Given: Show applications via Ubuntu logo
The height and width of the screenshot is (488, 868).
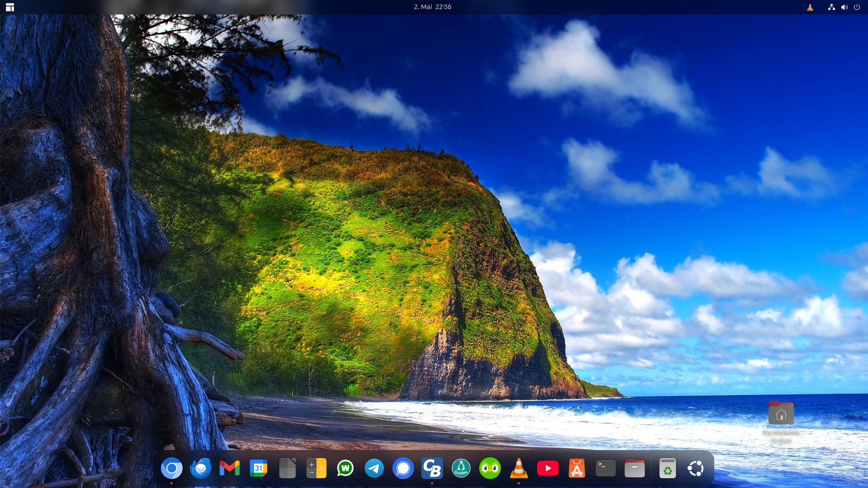Looking at the screenshot, I should [x=696, y=469].
